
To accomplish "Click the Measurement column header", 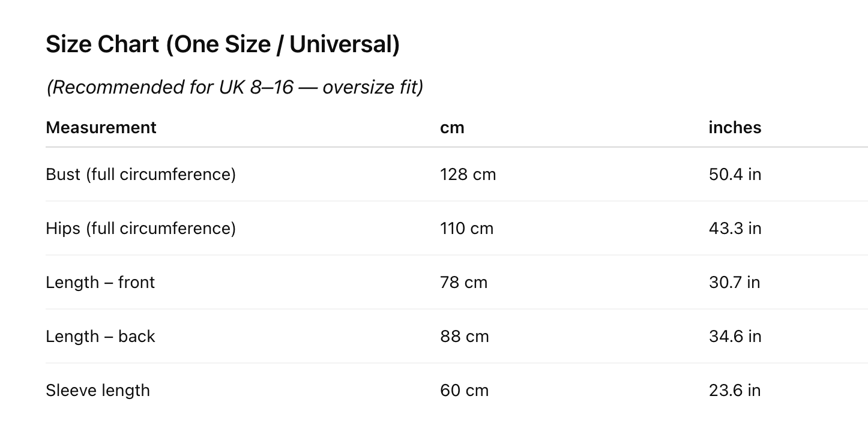I will click(101, 128).
